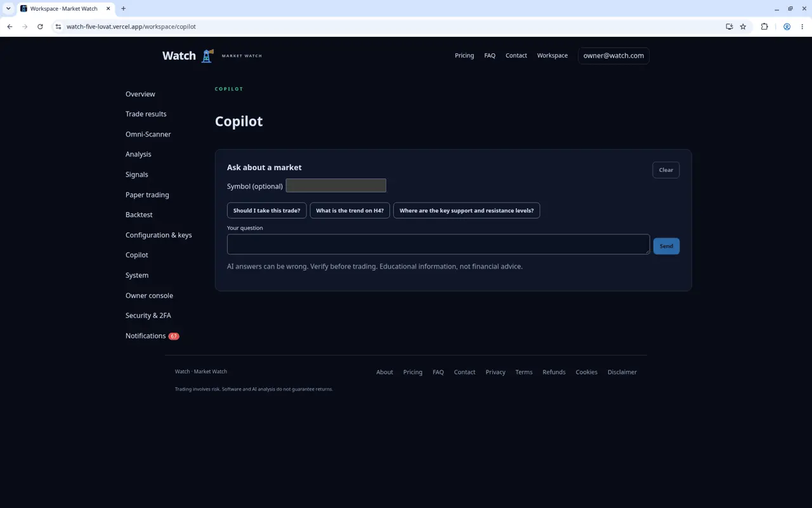Send the Copilot question
Viewport: 812px width, 508px height.
(x=666, y=246)
